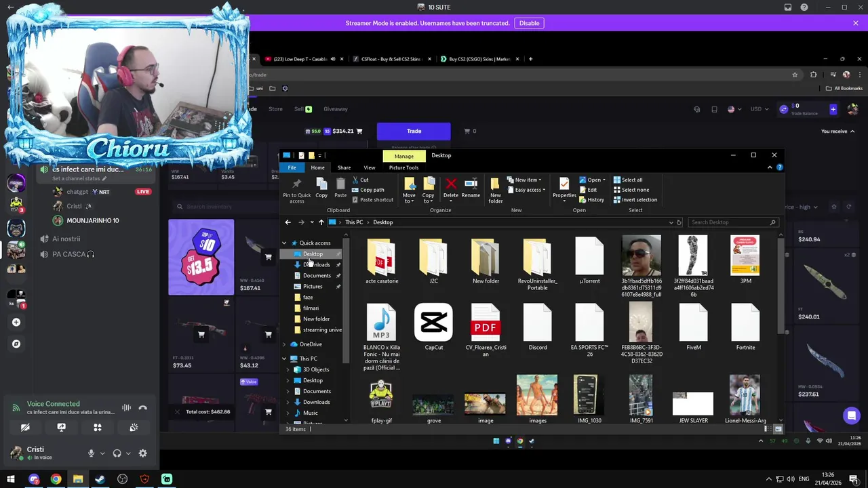This screenshot has height=488, width=868.
Task: Open the Giveaway menu on skins site
Action: coord(336,109)
